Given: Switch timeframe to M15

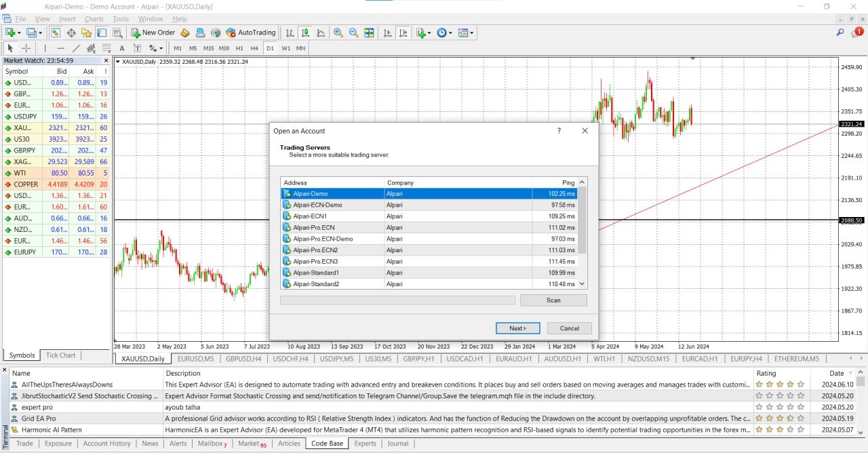Looking at the screenshot, I should point(208,48).
